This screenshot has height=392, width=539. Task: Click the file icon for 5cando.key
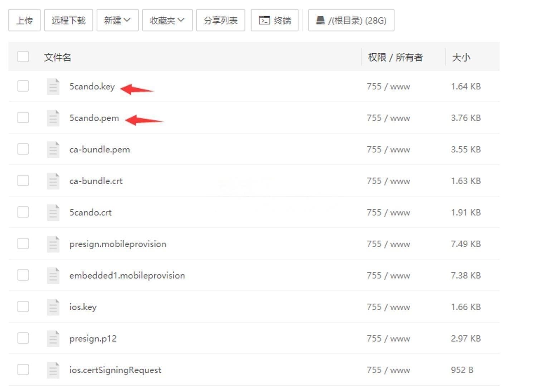(53, 86)
